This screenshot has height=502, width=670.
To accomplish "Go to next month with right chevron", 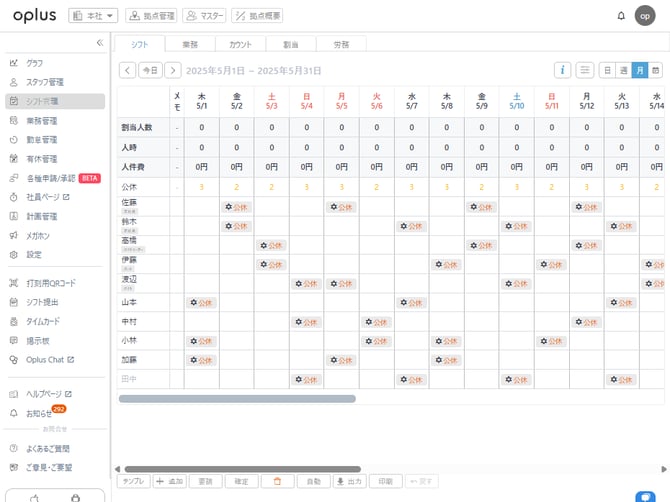I will (173, 70).
